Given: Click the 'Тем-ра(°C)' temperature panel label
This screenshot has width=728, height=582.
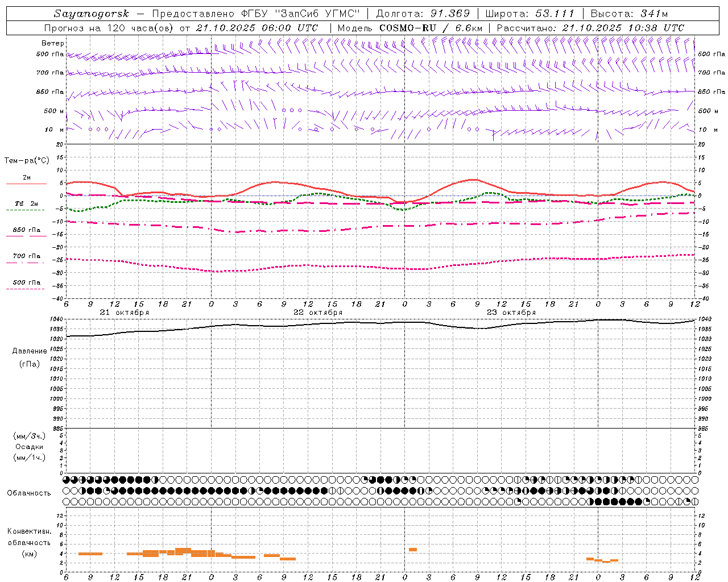Looking at the screenshot, I should coord(27,161).
